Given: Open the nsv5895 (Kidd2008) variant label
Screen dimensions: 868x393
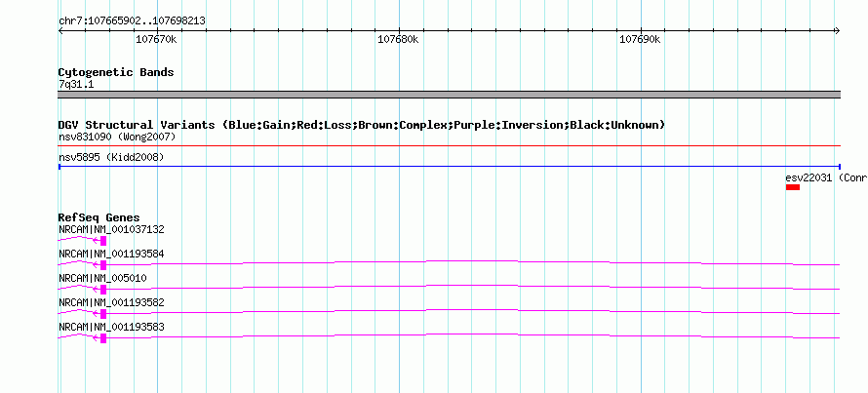Looking at the screenshot, I should tap(111, 158).
